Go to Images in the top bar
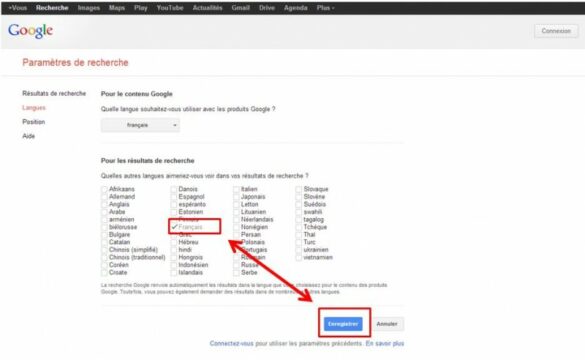Viewport: 585px width, 360px height. tap(89, 8)
